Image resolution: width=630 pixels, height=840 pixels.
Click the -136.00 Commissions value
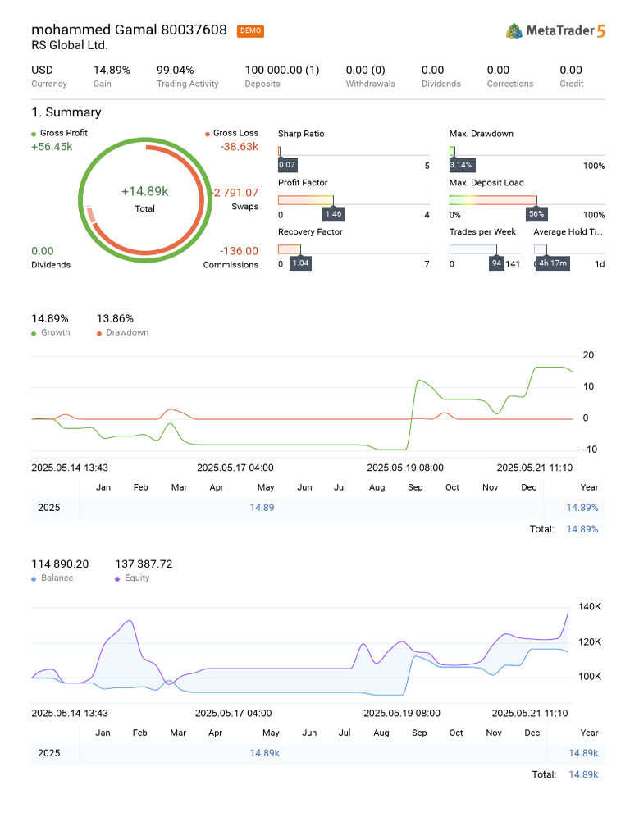[x=239, y=251]
